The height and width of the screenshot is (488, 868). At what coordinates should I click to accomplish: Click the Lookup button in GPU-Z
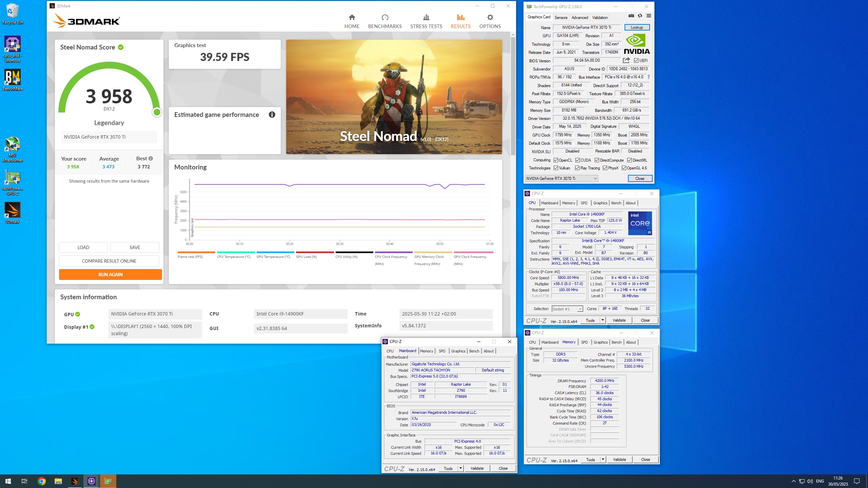637,27
